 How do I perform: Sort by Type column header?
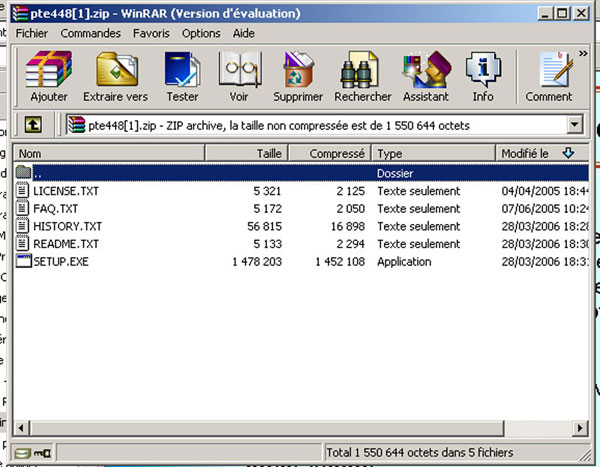pos(433,153)
